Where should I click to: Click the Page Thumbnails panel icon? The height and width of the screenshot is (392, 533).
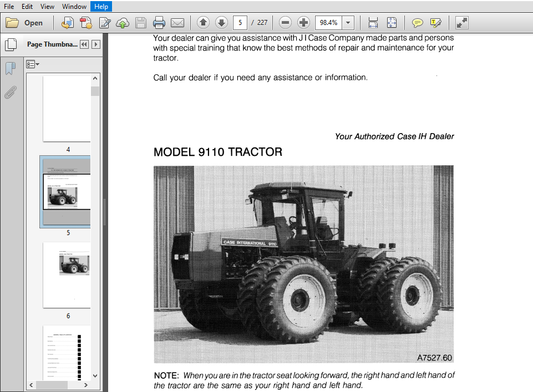pyautogui.click(x=11, y=44)
